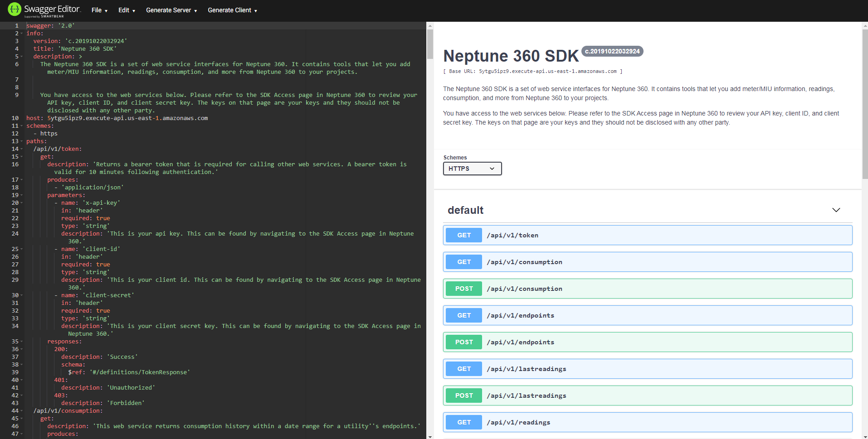Fold /api/v1/token block at line 14

(x=21, y=149)
